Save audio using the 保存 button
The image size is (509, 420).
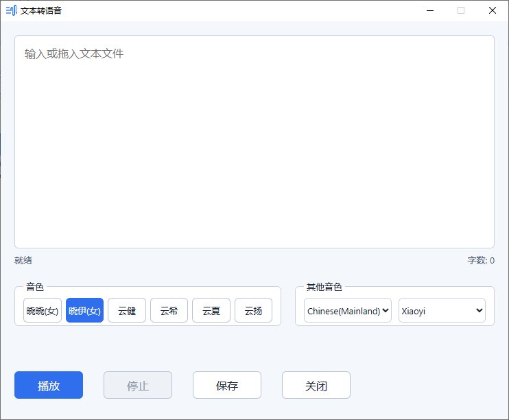(x=227, y=385)
